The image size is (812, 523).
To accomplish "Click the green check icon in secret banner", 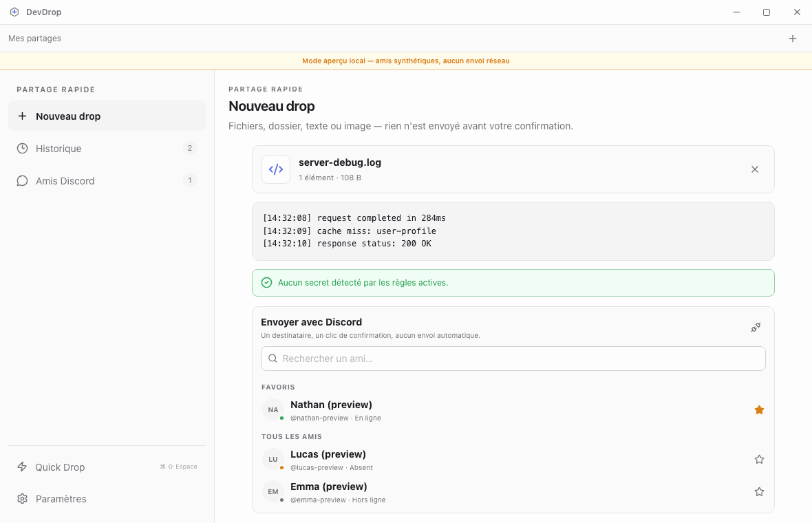I will [267, 283].
